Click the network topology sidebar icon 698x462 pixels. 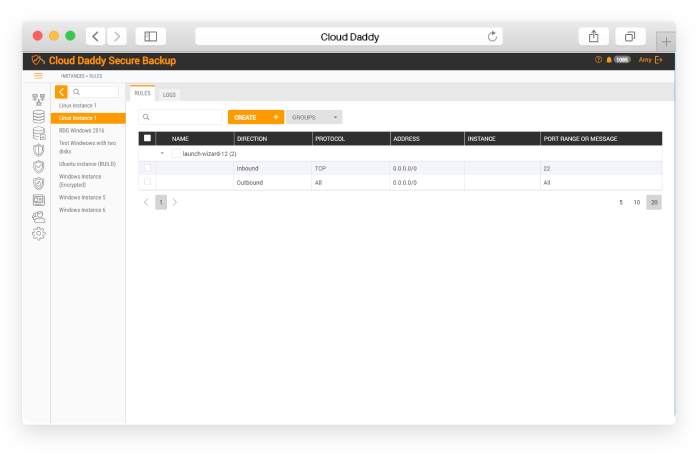tap(39, 100)
